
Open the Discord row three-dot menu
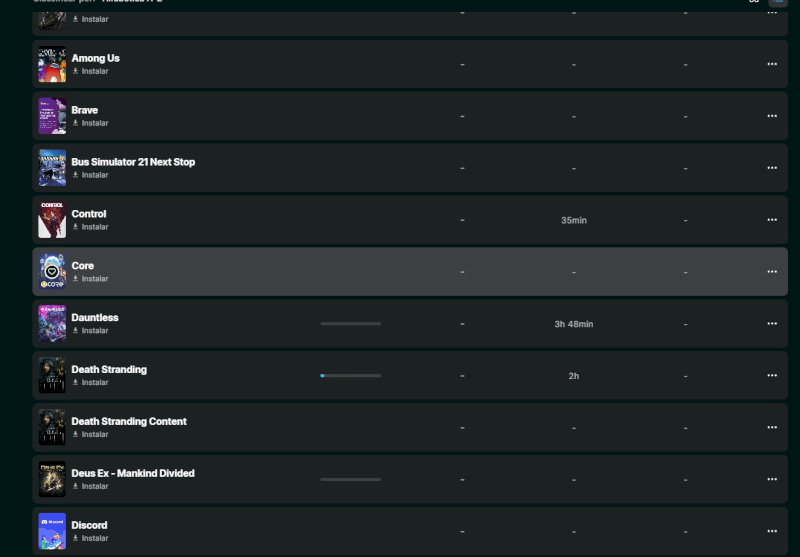pyautogui.click(x=772, y=531)
